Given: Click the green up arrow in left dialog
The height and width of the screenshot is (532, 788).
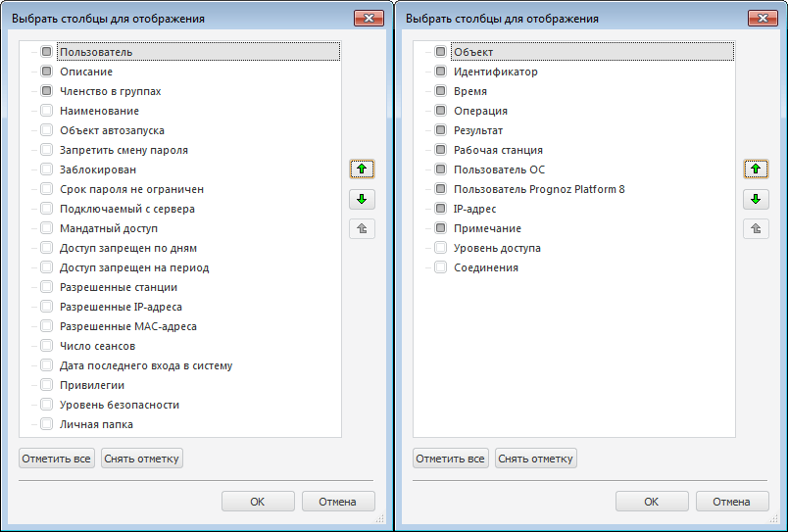Looking at the screenshot, I should [362, 169].
